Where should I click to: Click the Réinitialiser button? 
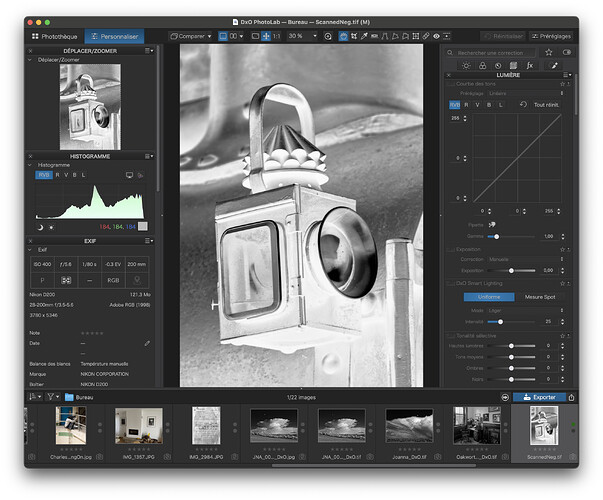pyautogui.click(x=503, y=36)
